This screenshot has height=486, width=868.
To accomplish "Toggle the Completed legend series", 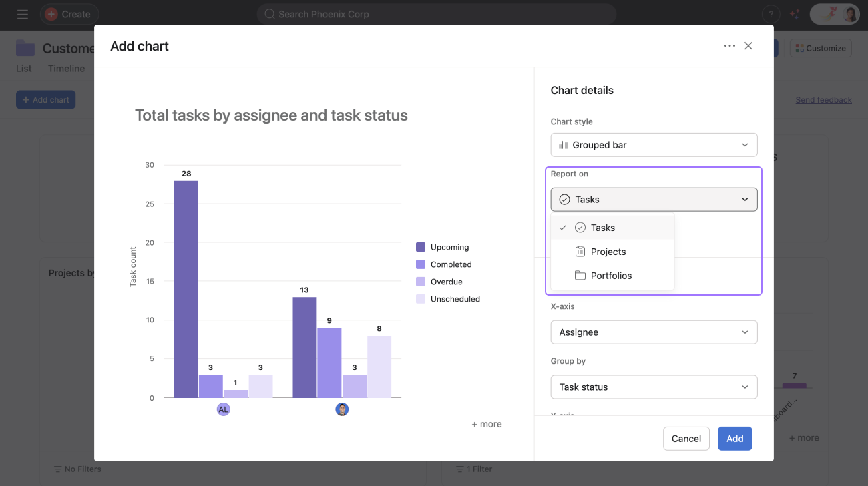I will (x=451, y=264).
